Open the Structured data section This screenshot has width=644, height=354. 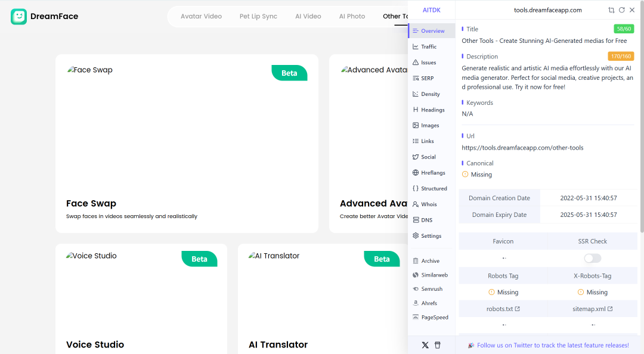[x=432, y=188]
